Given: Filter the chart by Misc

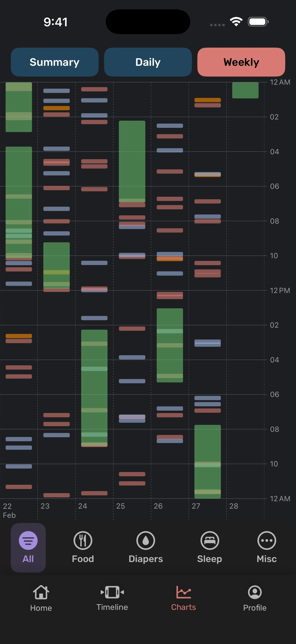Looking at the screenshot, I should pos(267,547).
